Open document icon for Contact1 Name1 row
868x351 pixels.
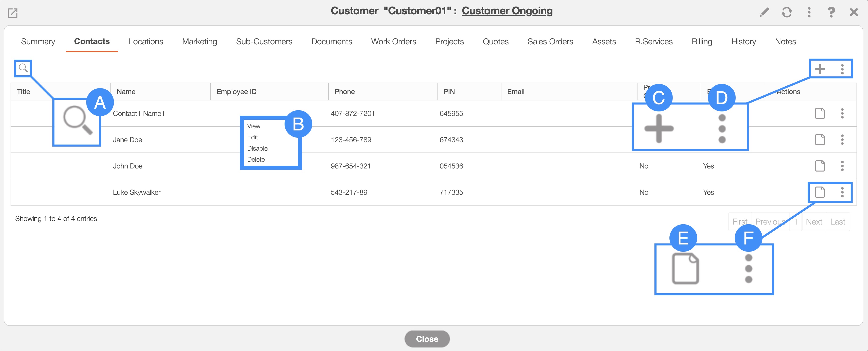pyautogui.click(x=820, y=113)
